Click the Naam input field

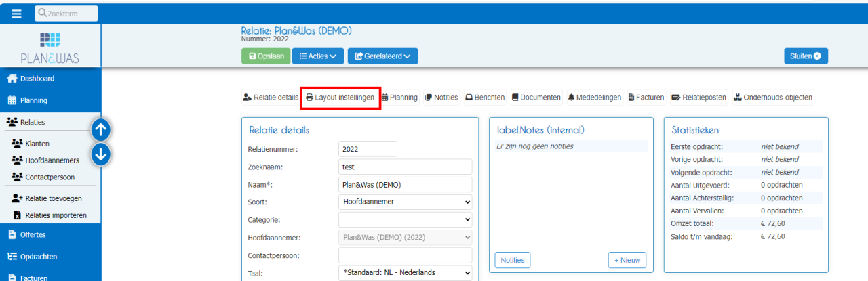pyautogui.click(x=405, y=184)
